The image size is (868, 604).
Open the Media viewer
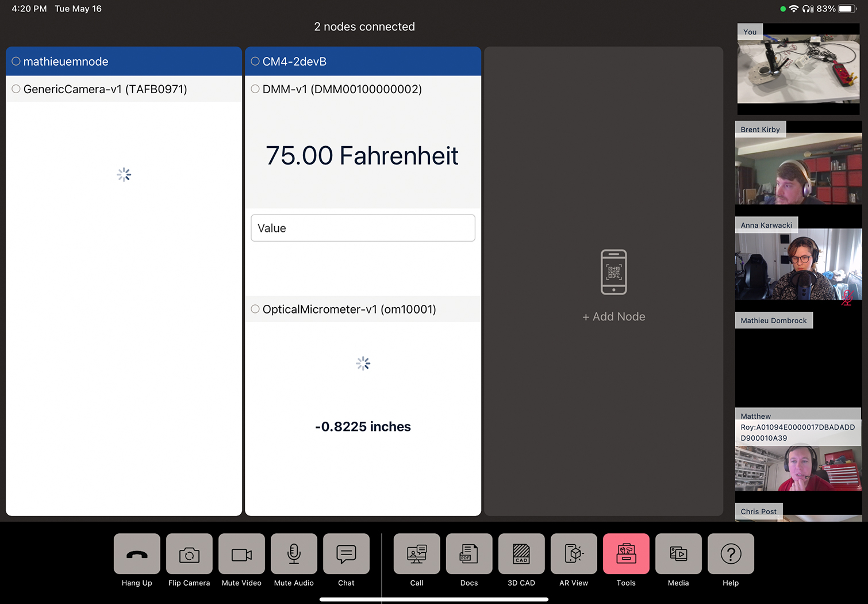tap(678, 553)
